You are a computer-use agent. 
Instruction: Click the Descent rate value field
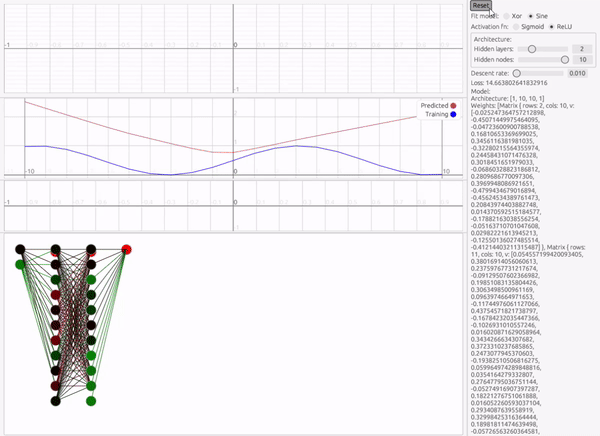click(x=577, y=73)
